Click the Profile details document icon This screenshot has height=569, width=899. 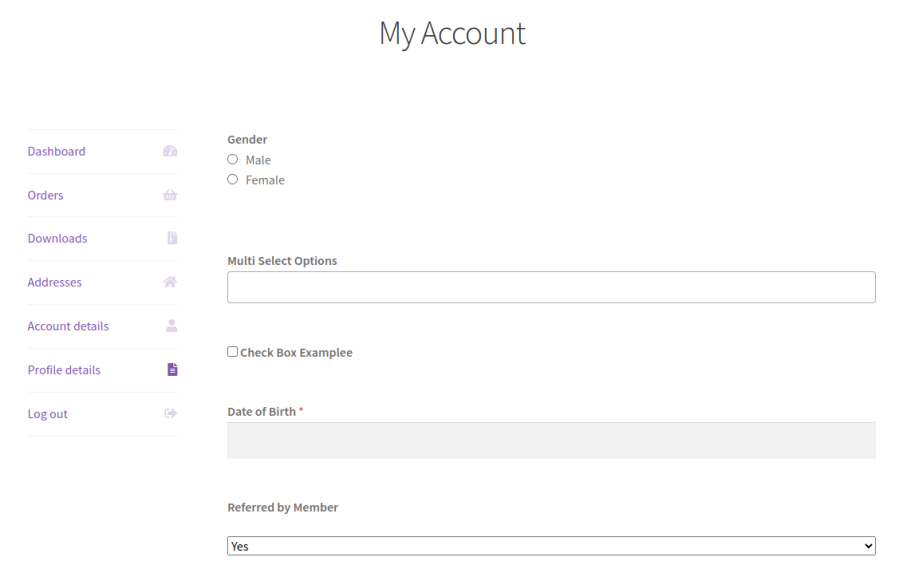tap(172, 370)
